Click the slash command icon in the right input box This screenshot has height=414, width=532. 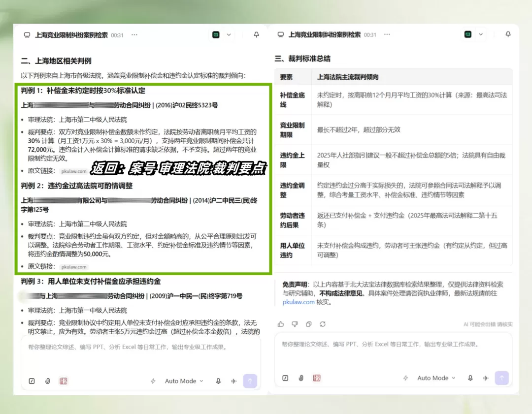point(285,378)
